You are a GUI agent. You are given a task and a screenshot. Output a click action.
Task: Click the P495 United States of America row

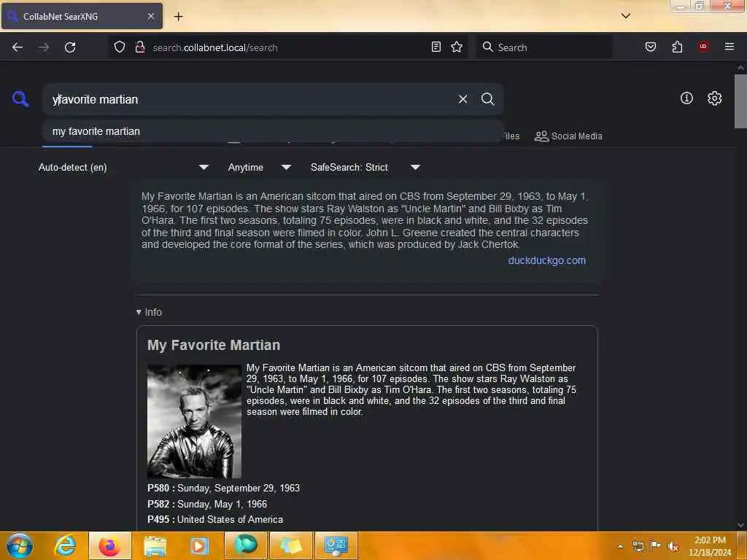coord(215,519)
